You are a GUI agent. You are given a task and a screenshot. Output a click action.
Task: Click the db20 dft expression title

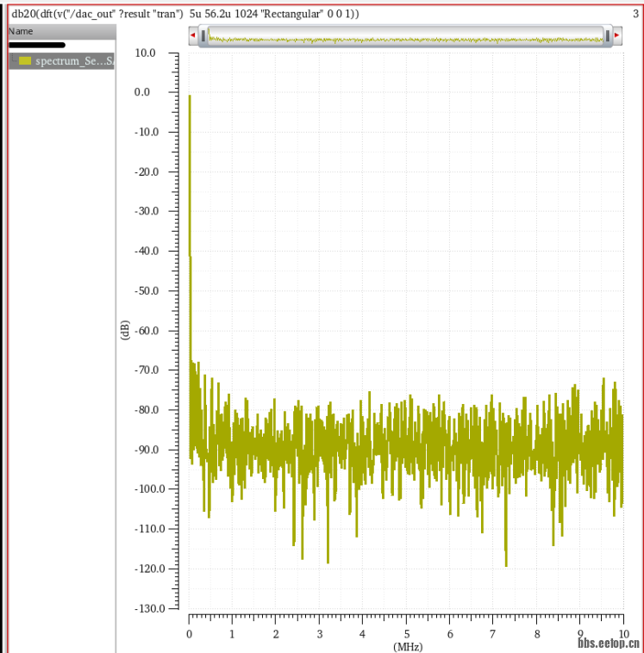185,14
